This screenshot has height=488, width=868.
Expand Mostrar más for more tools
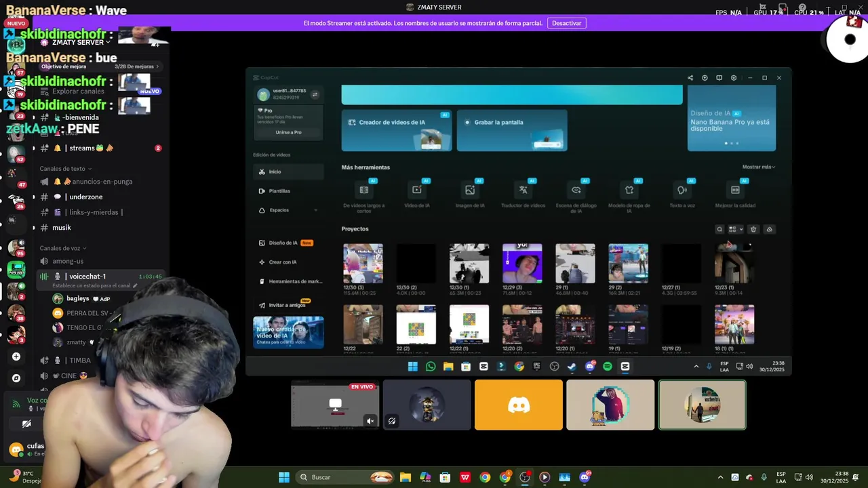[758, 167]
